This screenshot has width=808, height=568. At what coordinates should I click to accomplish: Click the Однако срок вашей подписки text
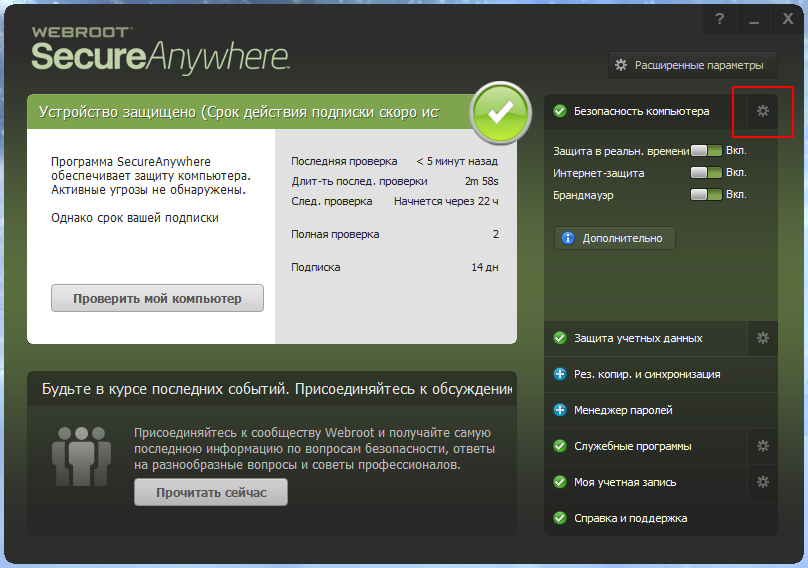[x=135, y=218]
